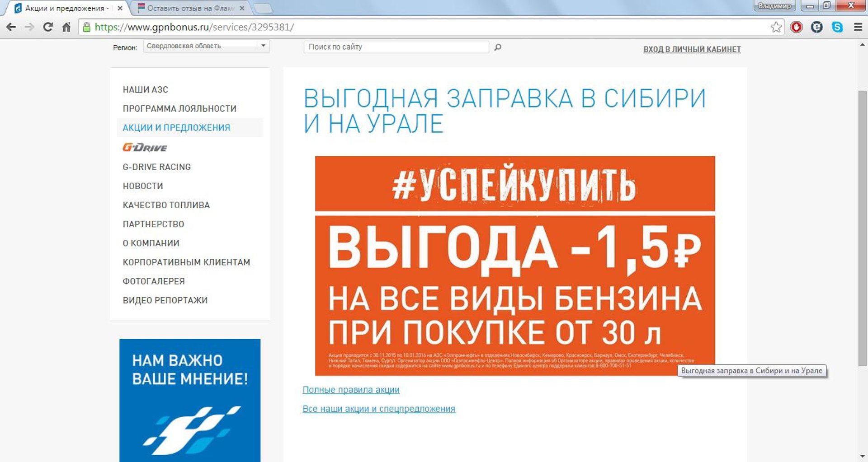Click the browser back arrow
The height and width of the screenshot is (462, 868).
[11, 27]
